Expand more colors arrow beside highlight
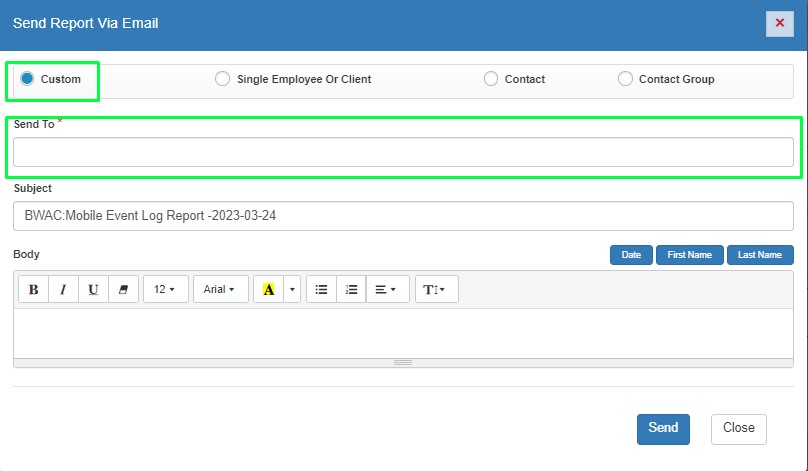 [x=292, y=289]
